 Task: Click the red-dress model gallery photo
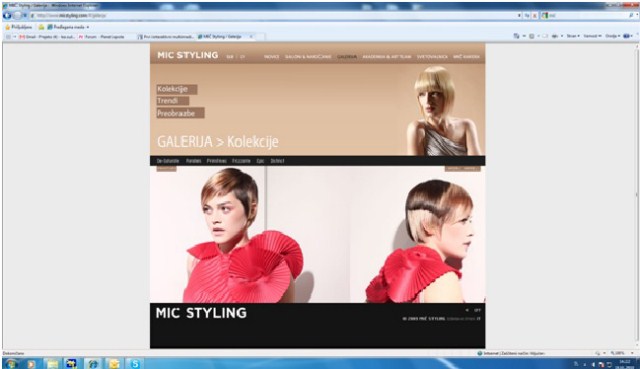318,234
